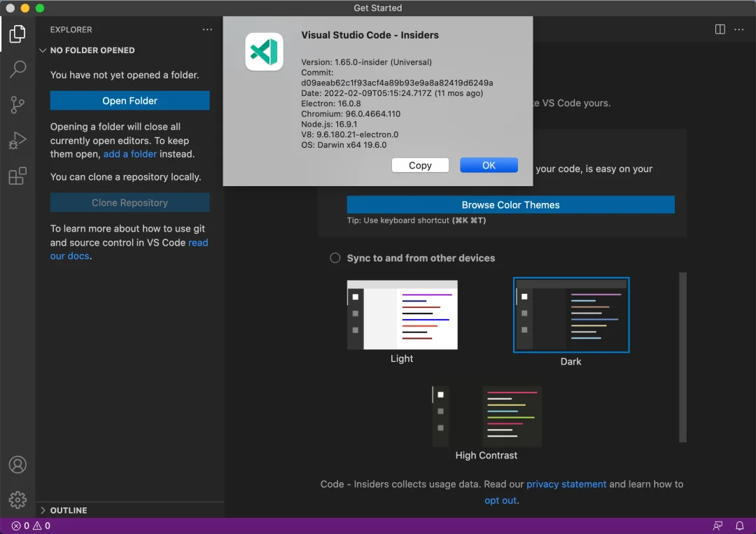Screen dimensions: 756x534
Task: Click the keyboard shortcut tip text
Action: point(416,220)
